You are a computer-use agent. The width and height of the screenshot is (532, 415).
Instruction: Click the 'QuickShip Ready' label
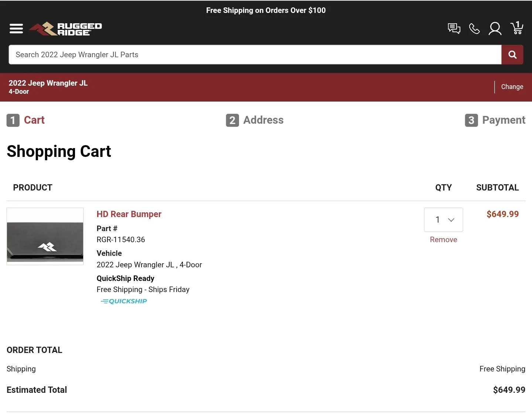[x=125, y=278]
